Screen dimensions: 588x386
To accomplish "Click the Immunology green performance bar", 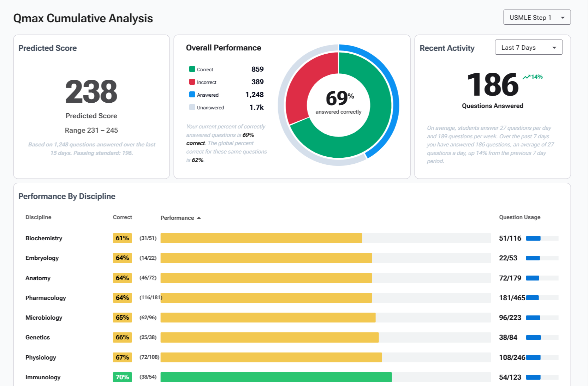I will pos(276,377).
